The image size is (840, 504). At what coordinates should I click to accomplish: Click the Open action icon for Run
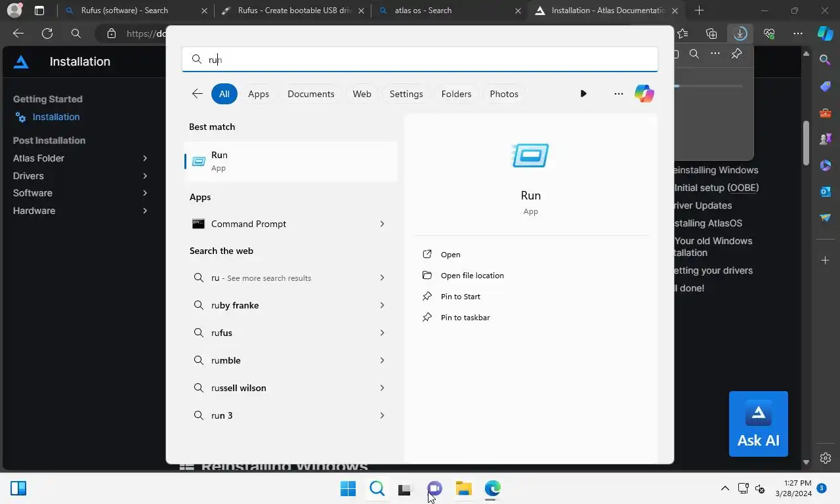click(x=427, y=255)
